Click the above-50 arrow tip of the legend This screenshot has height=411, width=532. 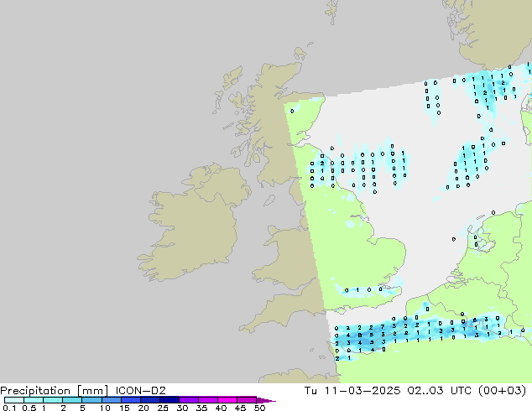(266, 400)
